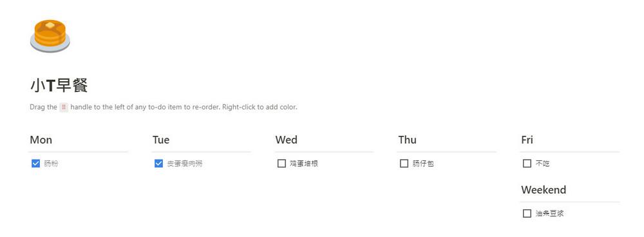The image size is (644, 237).
Task: Uncheck the Tue 皮蛋瘦肉粥 checkbox
Action: coord(158,164)
